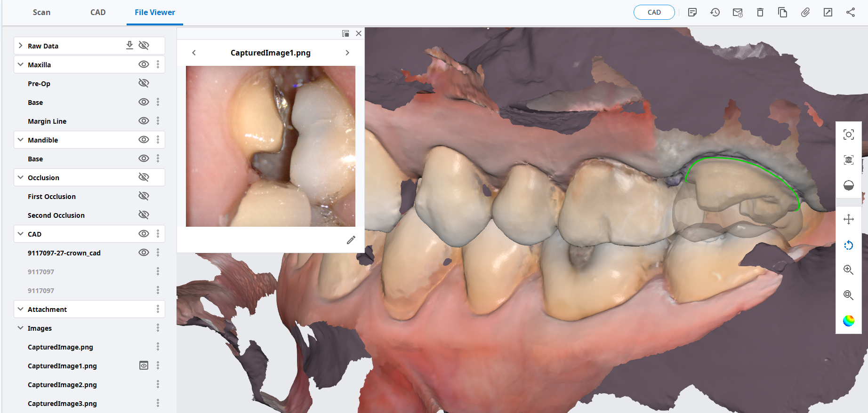The image size is (868, 413).
Task: Collapse the CAD section
Action: 21,234
